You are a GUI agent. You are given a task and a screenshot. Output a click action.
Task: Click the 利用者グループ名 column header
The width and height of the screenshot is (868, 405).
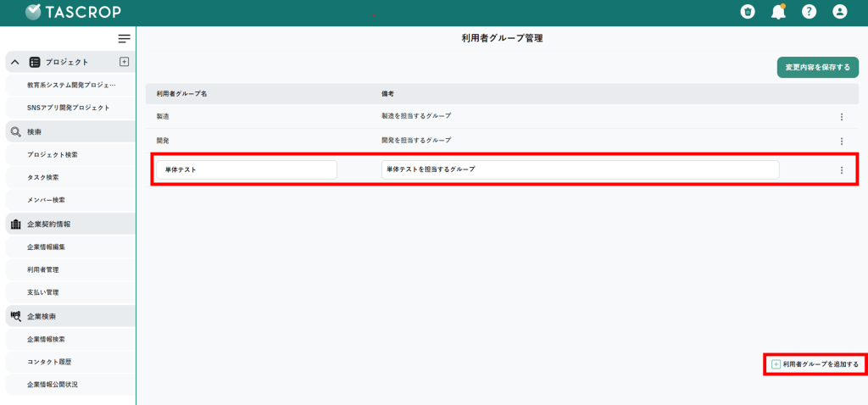[x=181, y=94]
